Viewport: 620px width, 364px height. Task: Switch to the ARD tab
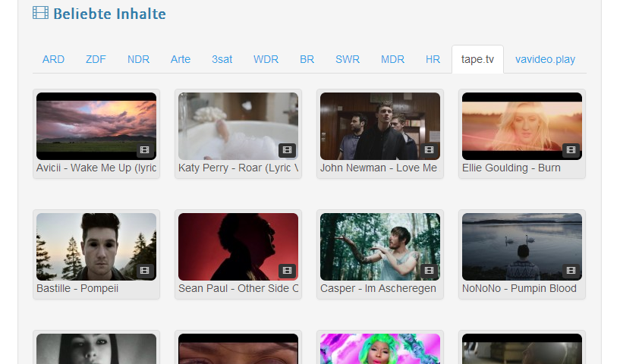53,59
